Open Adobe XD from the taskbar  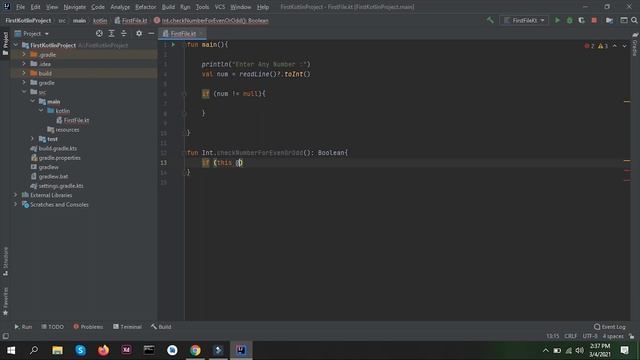point(126,350)
